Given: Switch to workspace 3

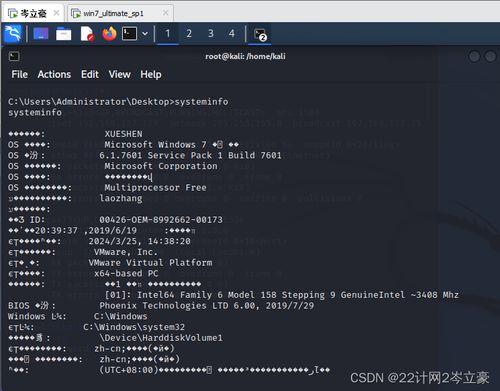Looking at the screenshot, I should (x=211, y=33).
